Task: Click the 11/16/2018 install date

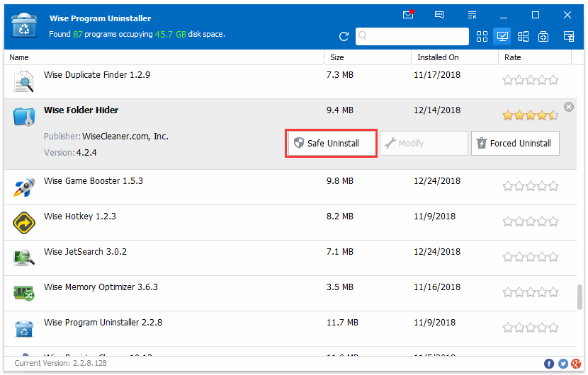Action: click(437, 287)
